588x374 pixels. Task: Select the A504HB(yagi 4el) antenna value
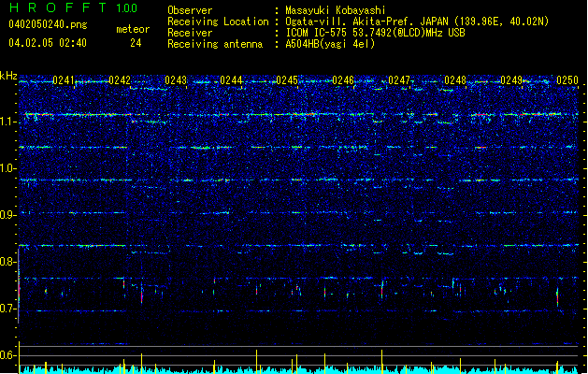[330, 44]
